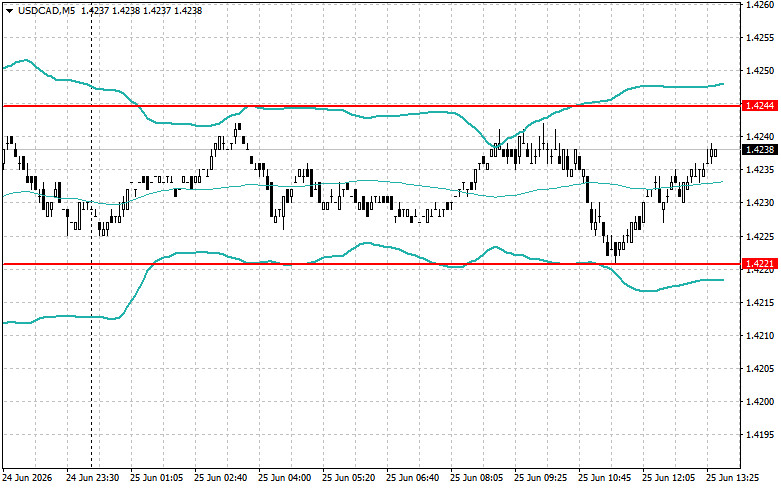
Task: Select the price scale value 1.4225
Action: 760,236
